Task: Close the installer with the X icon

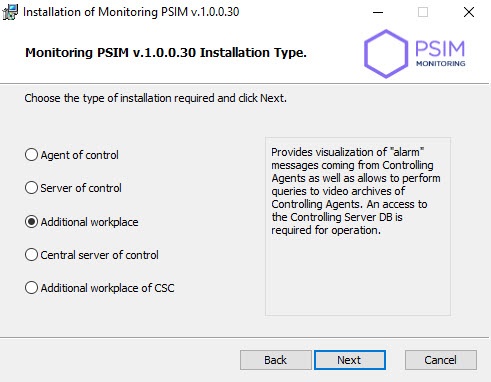Action: pos(469,12)
